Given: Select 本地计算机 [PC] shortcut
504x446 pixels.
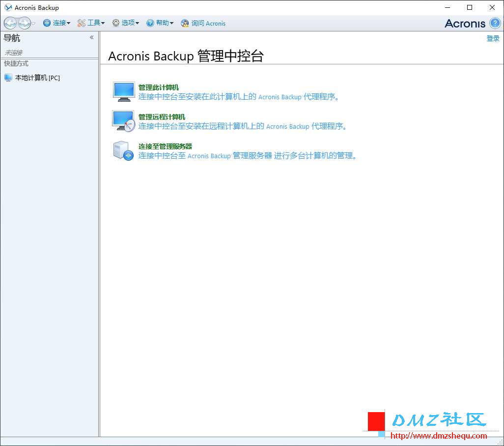Looking at the screenshot, I should [32, 78].
